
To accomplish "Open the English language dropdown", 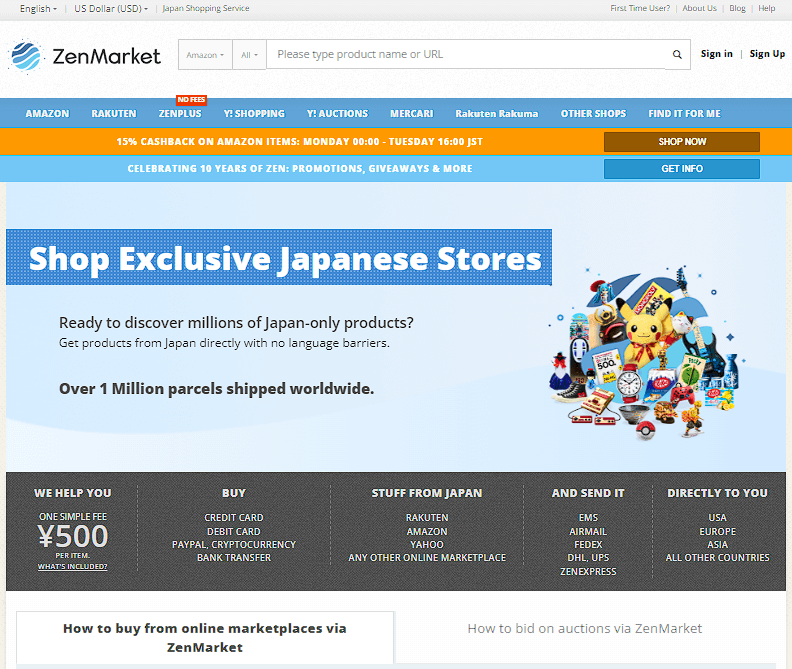I will click(38, 9).
